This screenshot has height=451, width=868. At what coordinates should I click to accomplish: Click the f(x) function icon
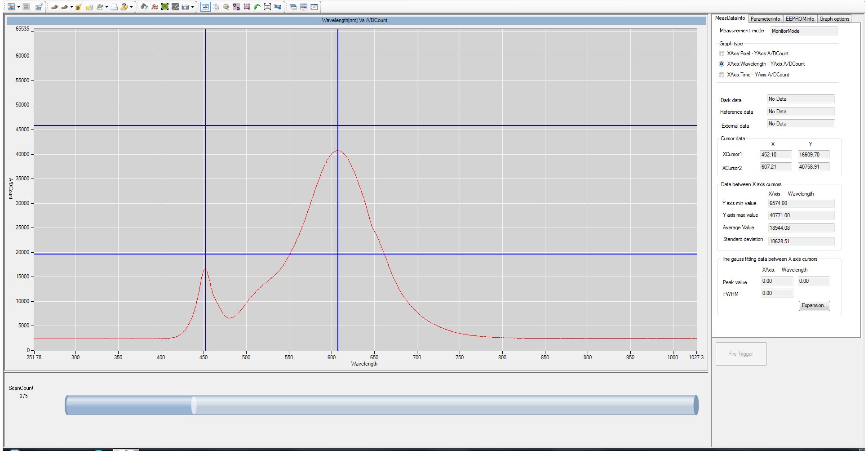155,7
